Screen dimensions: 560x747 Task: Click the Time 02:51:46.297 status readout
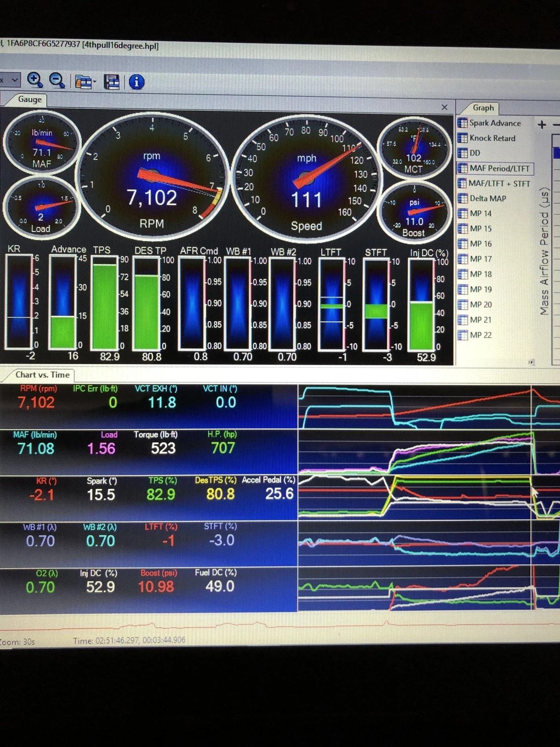click(129, 640)
